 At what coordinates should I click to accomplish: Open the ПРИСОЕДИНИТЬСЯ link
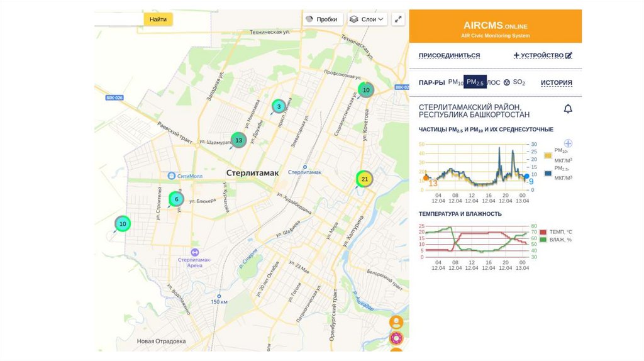point(449,55)
